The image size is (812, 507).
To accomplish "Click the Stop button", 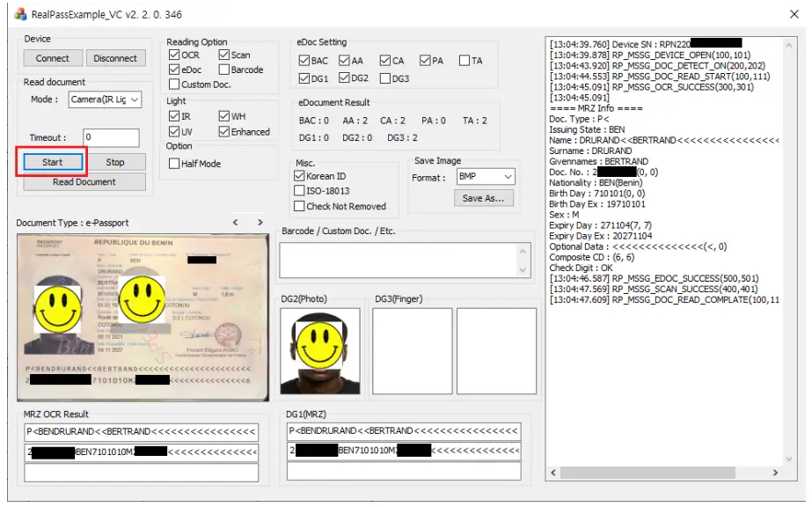I will coord(117,162).
